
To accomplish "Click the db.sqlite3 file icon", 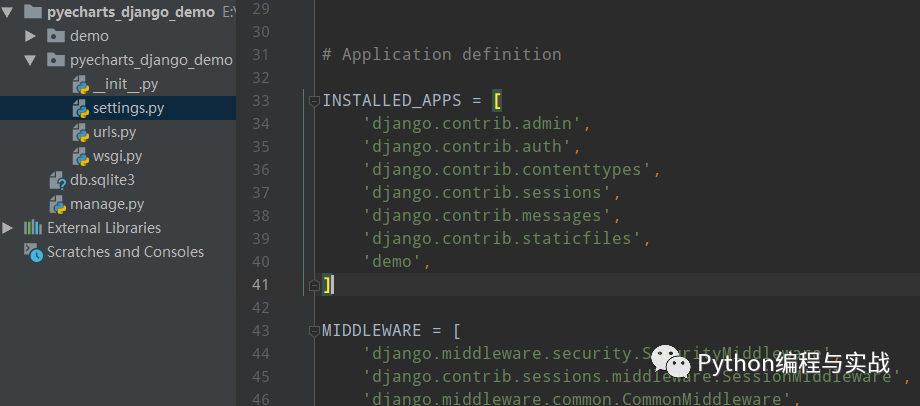I will 58,181.
